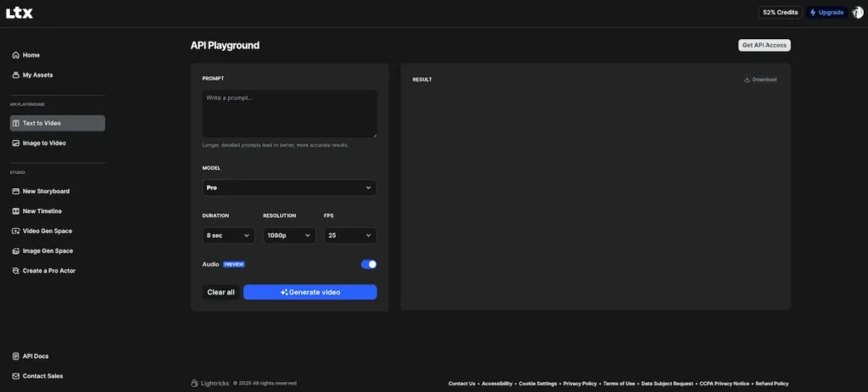
Task: Open the Duration dropdown set to 8 sec
Action: tap(229, 235)
